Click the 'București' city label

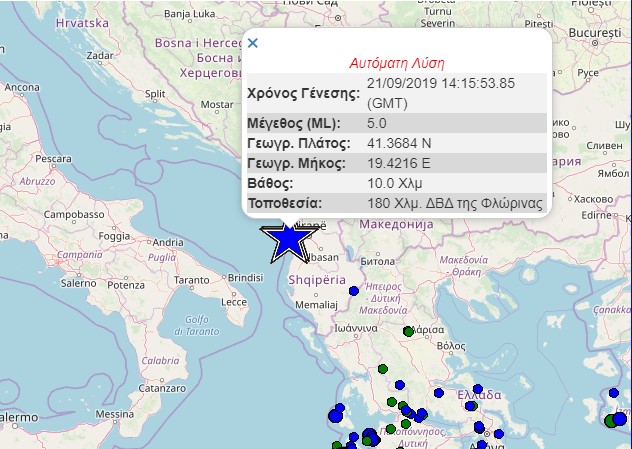595,33
